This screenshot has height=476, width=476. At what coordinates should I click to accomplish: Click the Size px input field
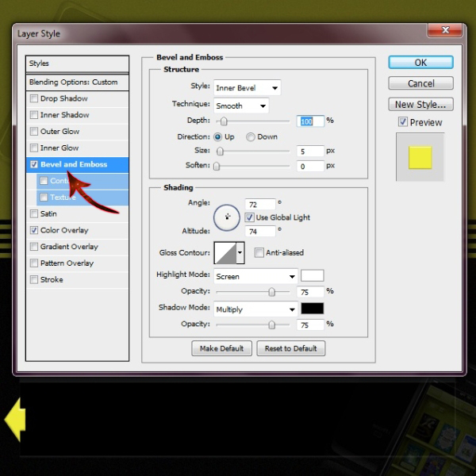[x=310, y=152]
